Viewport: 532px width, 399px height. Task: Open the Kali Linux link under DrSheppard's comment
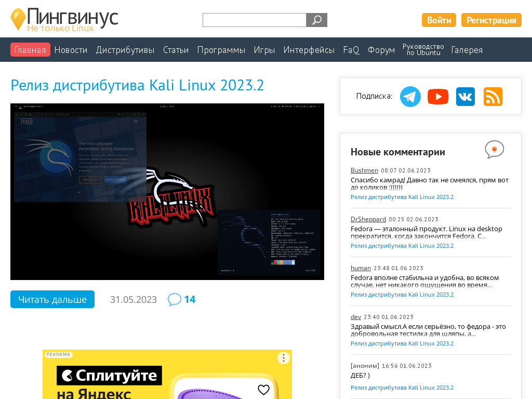click(402, 246)
